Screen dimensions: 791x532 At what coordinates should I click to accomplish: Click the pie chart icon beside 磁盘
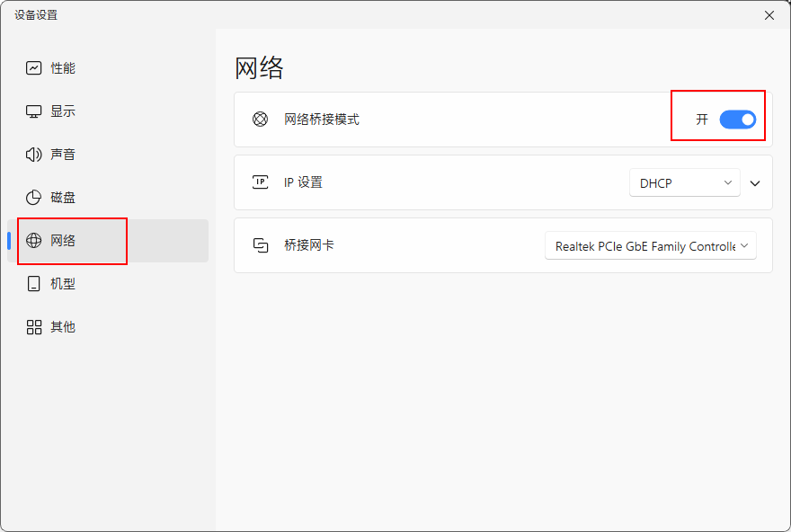point(34,198)
